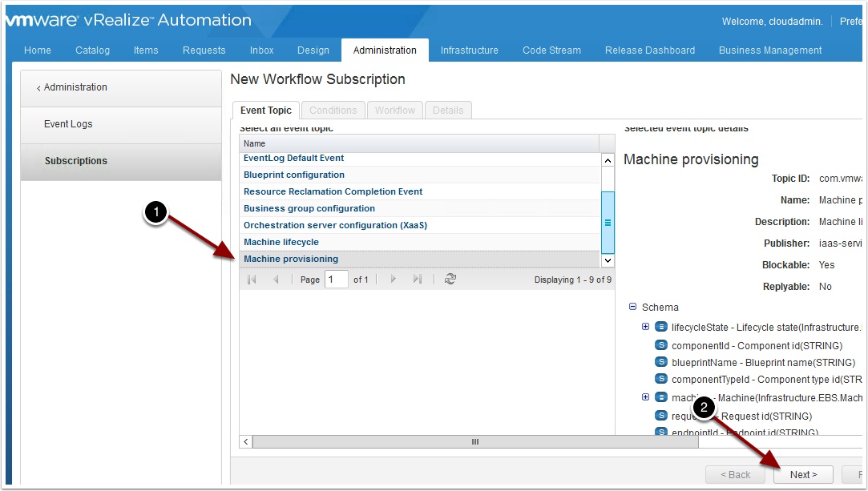Go back to the Administration menu
Image resolution: width=868 pixels, height=491 pixels.
click(x=72, y=87)
